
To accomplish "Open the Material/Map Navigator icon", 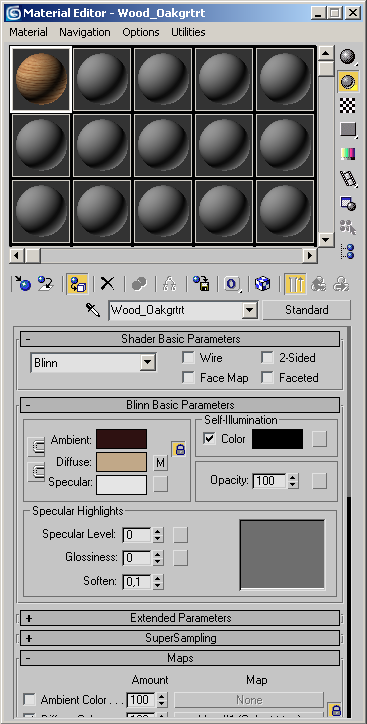I will (x=349, y=251).
